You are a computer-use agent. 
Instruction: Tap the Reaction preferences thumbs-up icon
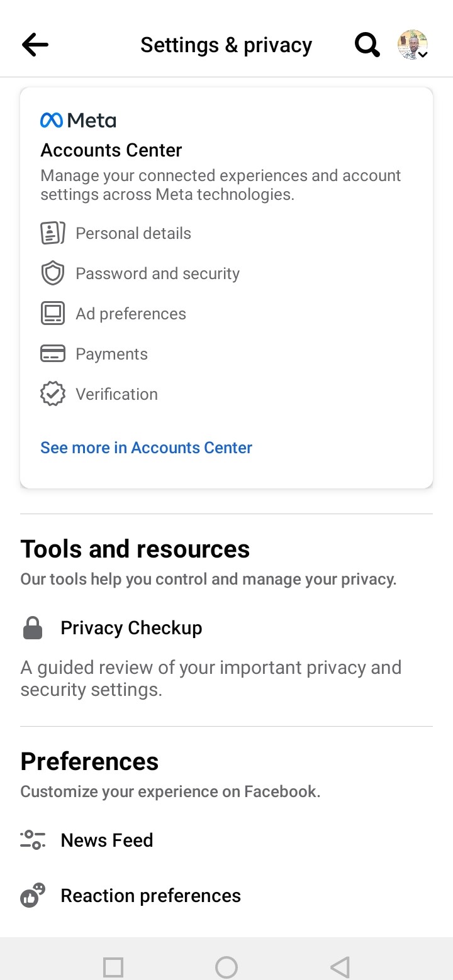point(33,895)
